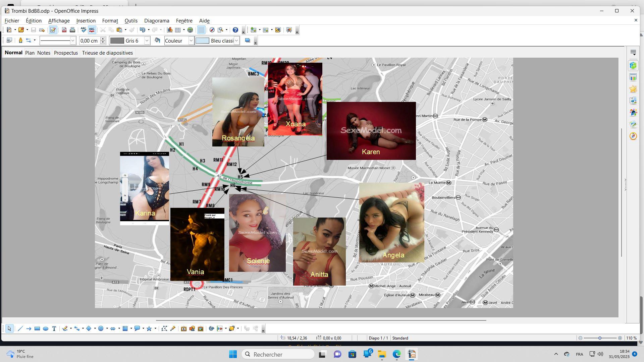This screenshot has width=644, height=362.
Task: Select the Text tool in drawing toolbar
Action: pos(54,328)
